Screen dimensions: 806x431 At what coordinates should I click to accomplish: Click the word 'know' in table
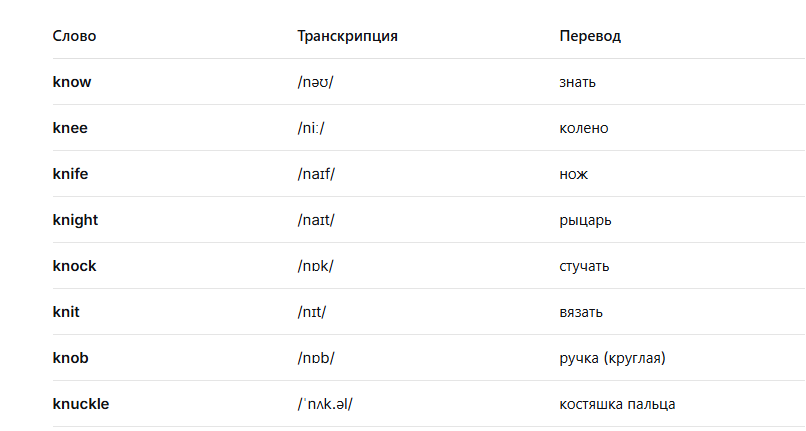[x=72, y=82]
